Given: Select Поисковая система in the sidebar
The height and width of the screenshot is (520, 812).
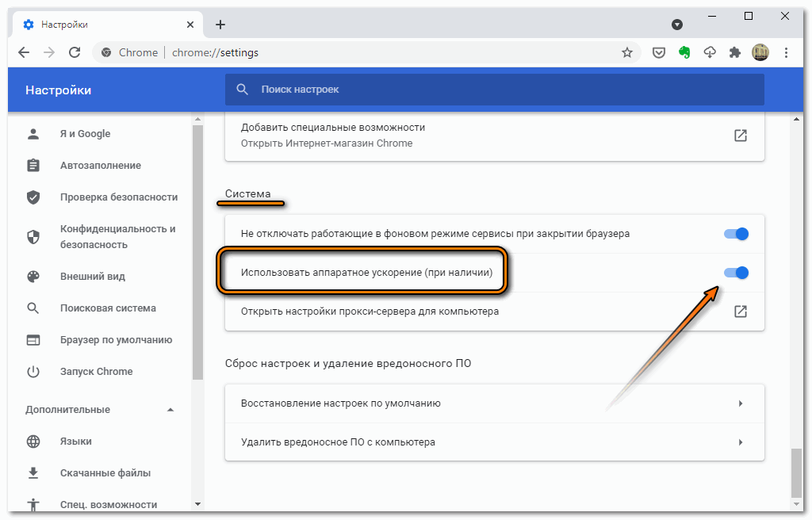Looking at the screenshot, I should click(x=108, y=308).
